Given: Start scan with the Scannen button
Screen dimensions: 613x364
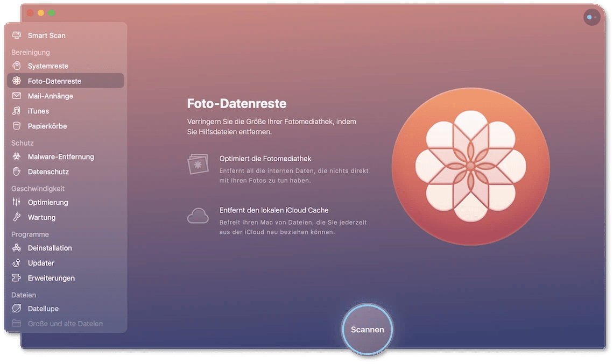Looking at the screenshot, I should (367, 330).
